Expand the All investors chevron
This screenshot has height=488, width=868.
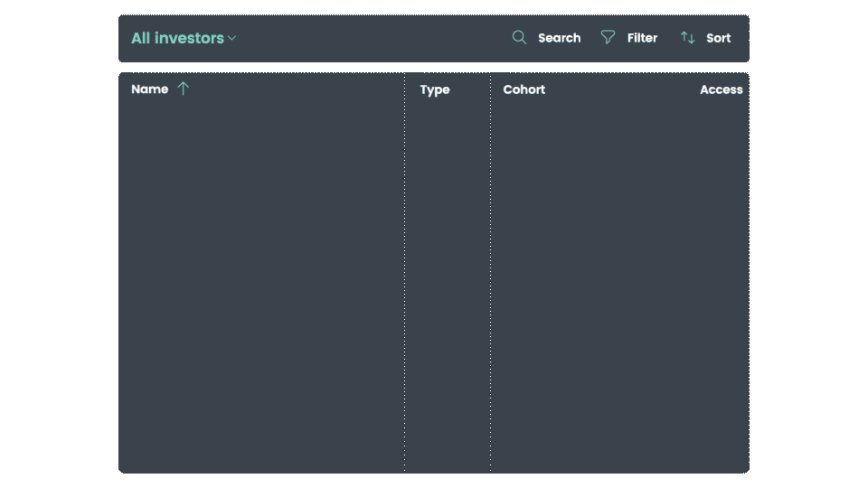pyautogui.click(x=232, y=38)
